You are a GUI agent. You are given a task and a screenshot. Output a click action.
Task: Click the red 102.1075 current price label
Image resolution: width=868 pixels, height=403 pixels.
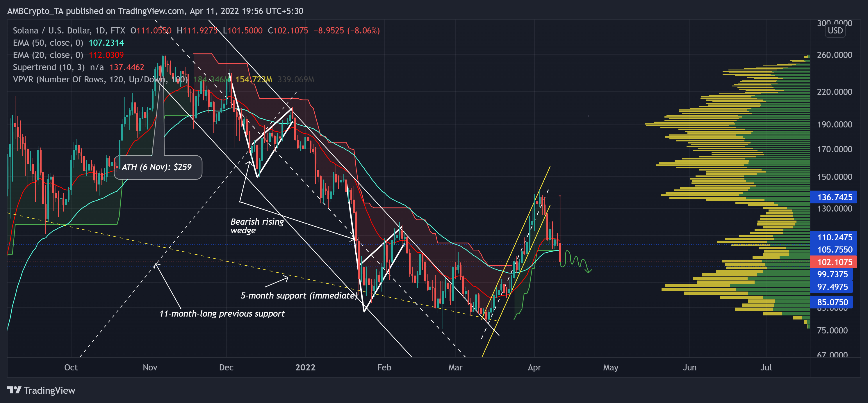click(834, 262)
